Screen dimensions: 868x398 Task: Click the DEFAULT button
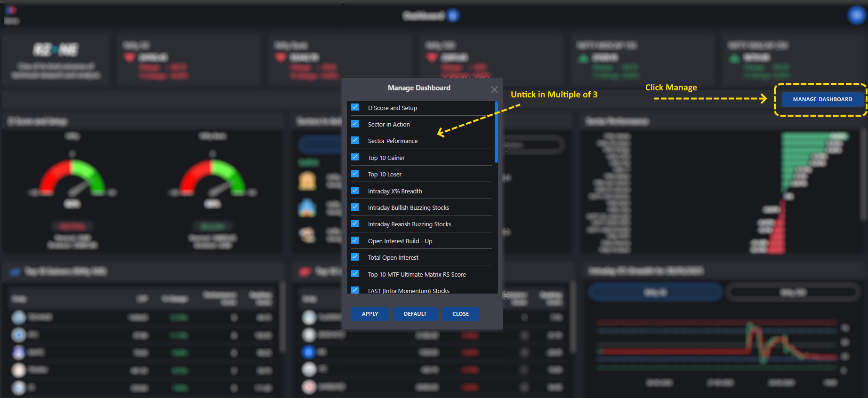415,314
